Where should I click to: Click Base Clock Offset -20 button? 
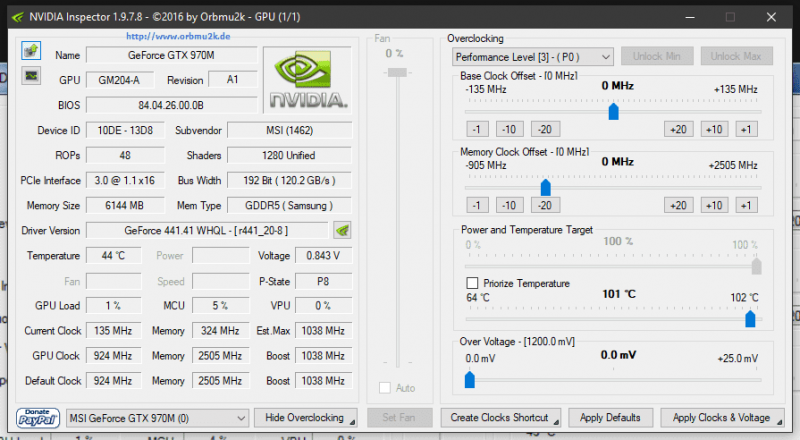545,130
